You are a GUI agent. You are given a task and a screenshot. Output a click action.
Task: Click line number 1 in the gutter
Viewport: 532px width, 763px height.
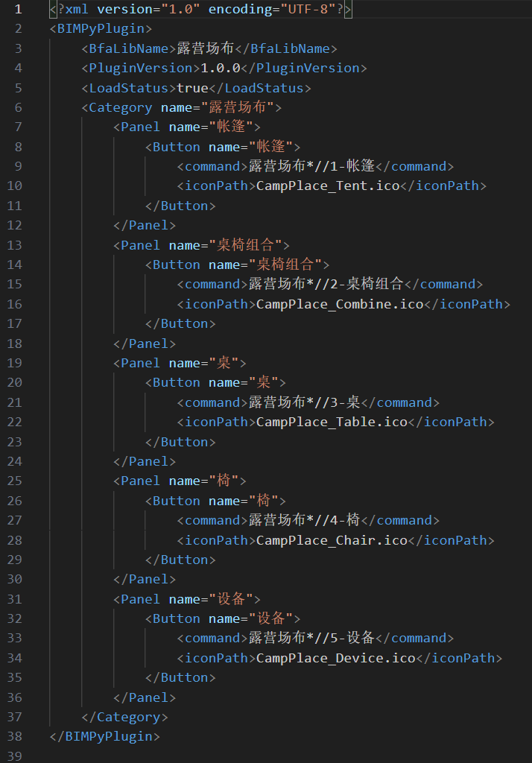click(18, 10)
